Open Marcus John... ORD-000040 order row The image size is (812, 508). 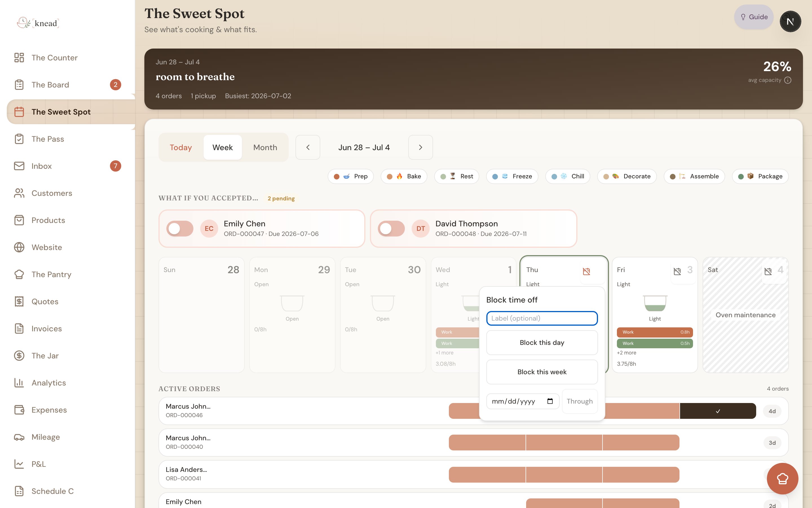click(x=473, y=443)
